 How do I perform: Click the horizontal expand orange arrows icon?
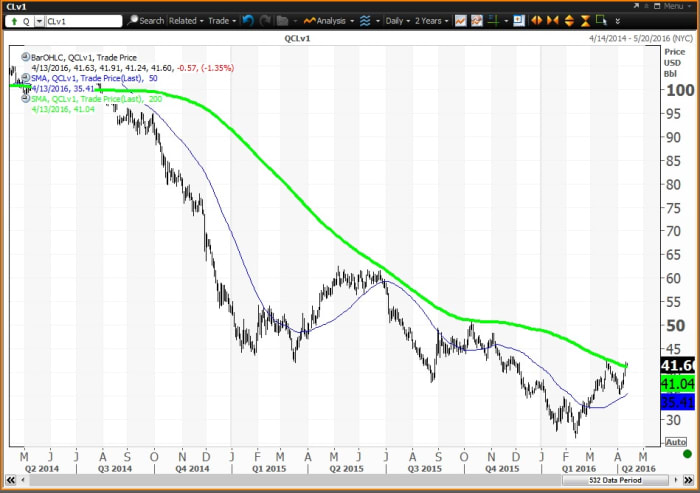[x=537, y=21]
